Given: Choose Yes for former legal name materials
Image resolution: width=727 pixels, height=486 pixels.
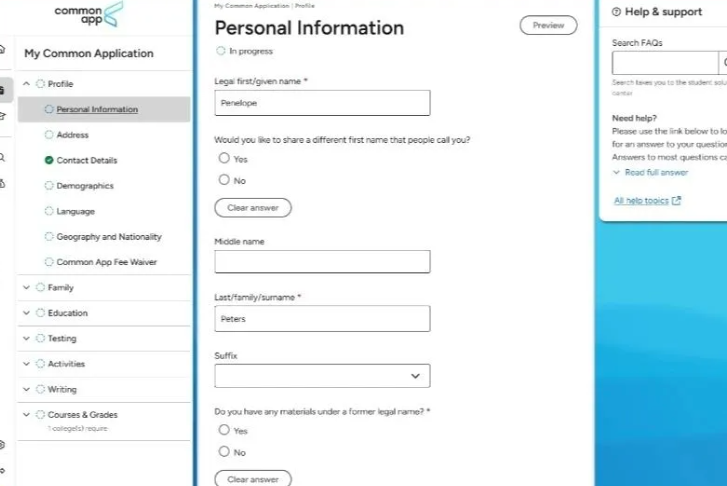Looking at the screenshot, I should click(224, 430).
